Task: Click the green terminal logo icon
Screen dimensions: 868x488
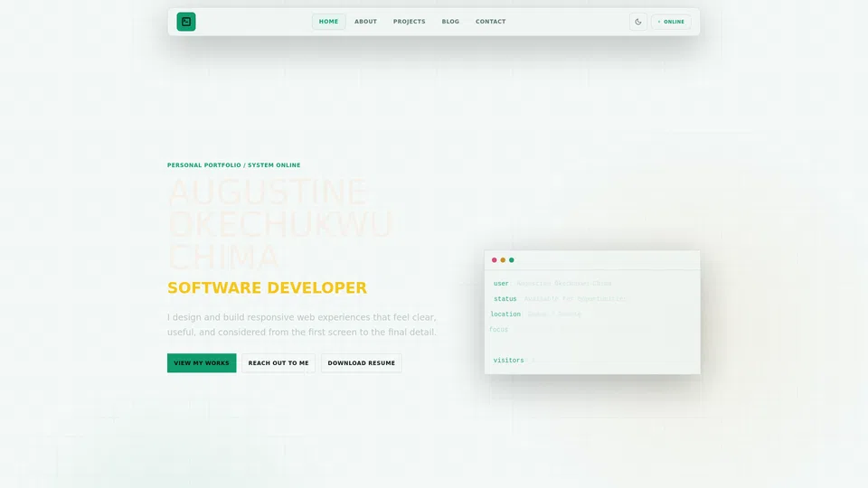Action: point(186,22)
